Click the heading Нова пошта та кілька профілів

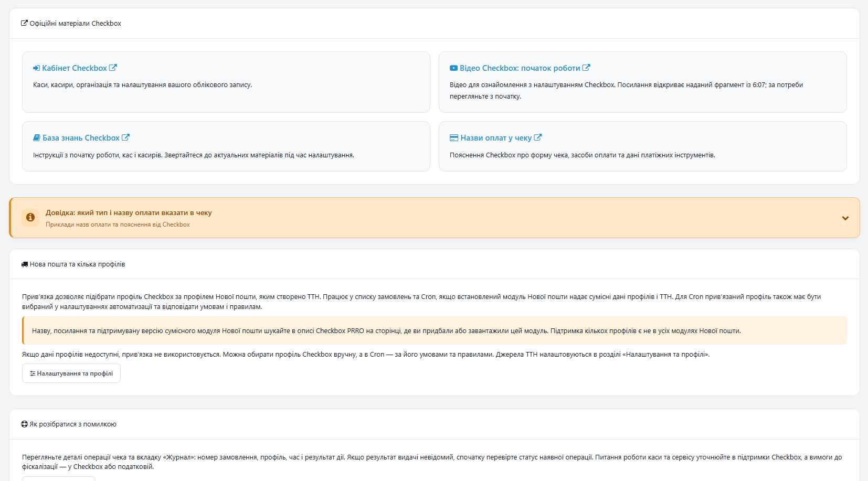[x=77, y=264]
